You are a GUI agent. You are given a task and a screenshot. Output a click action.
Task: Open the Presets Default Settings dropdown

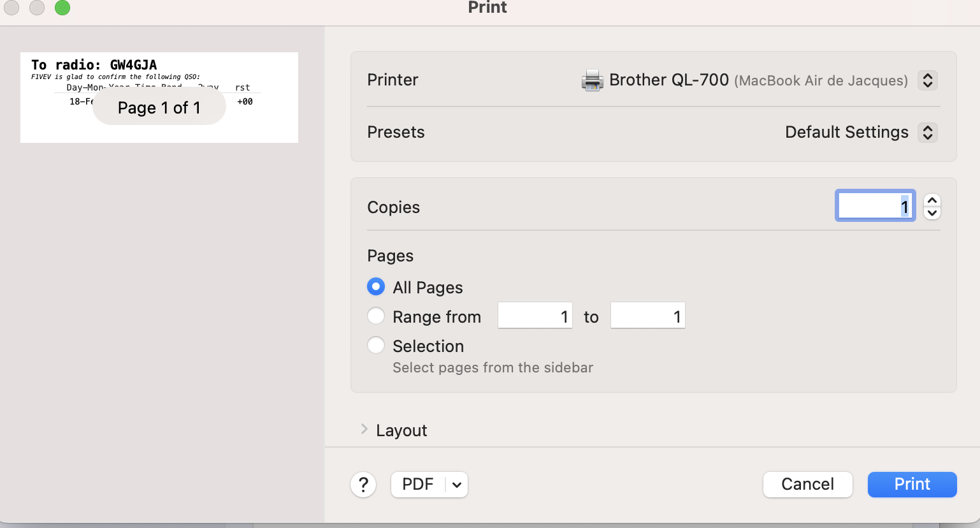tap(927, 133)
